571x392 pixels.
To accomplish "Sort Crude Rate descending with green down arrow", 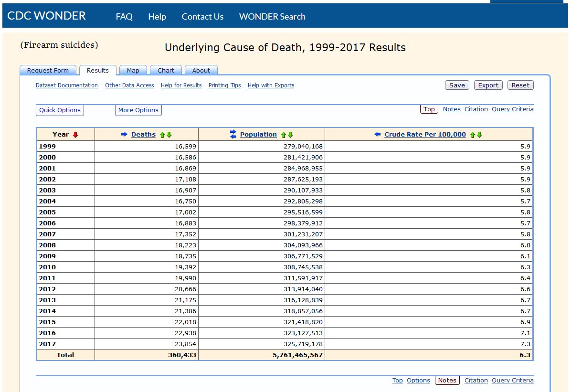I will 479,135.
